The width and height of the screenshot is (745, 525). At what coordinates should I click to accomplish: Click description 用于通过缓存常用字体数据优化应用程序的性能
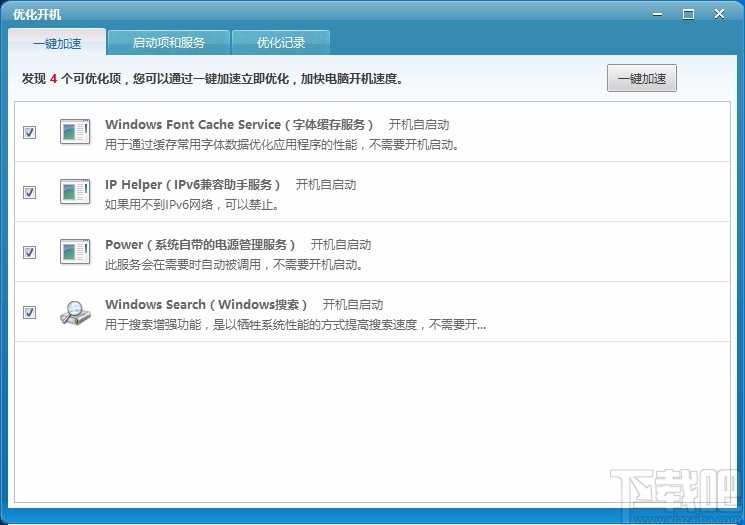[x=282, y=145]
